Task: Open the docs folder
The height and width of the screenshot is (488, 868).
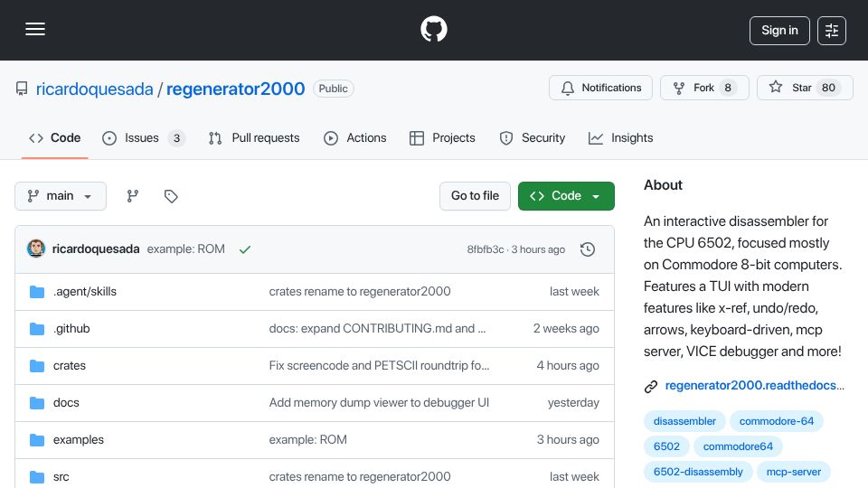Action: point(66,403)
